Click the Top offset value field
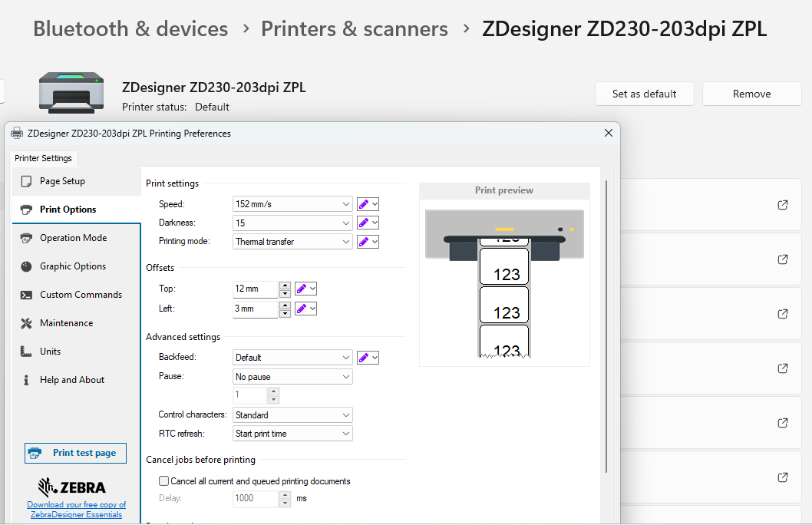 255,289
